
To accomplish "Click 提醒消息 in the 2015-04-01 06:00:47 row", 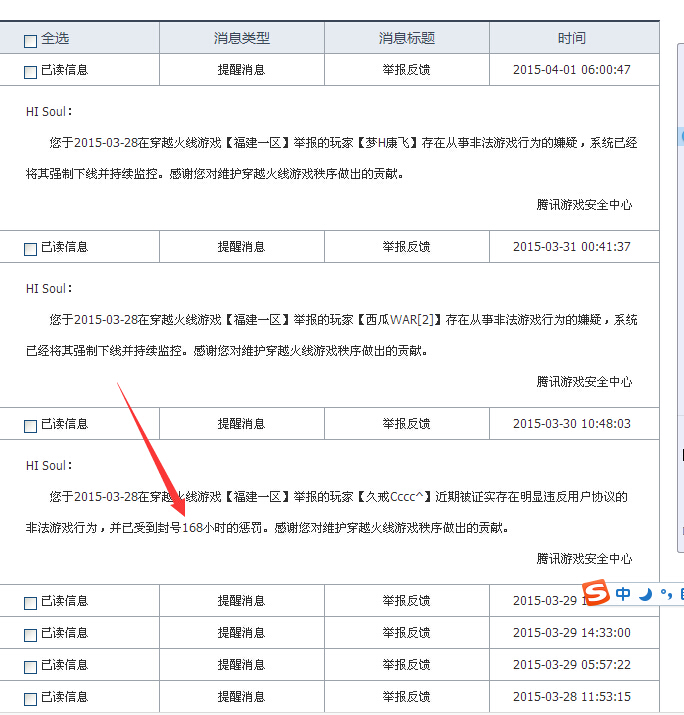I will 241,70.
